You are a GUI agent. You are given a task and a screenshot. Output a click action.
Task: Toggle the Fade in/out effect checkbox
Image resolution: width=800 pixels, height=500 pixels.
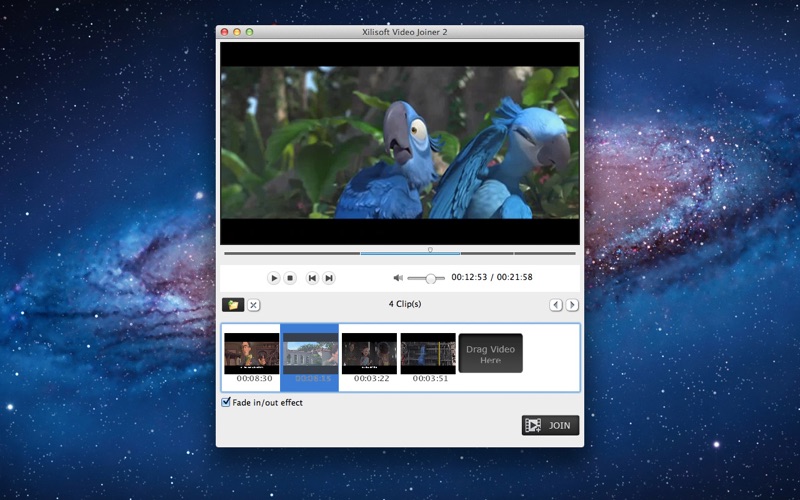pos(226,402)
